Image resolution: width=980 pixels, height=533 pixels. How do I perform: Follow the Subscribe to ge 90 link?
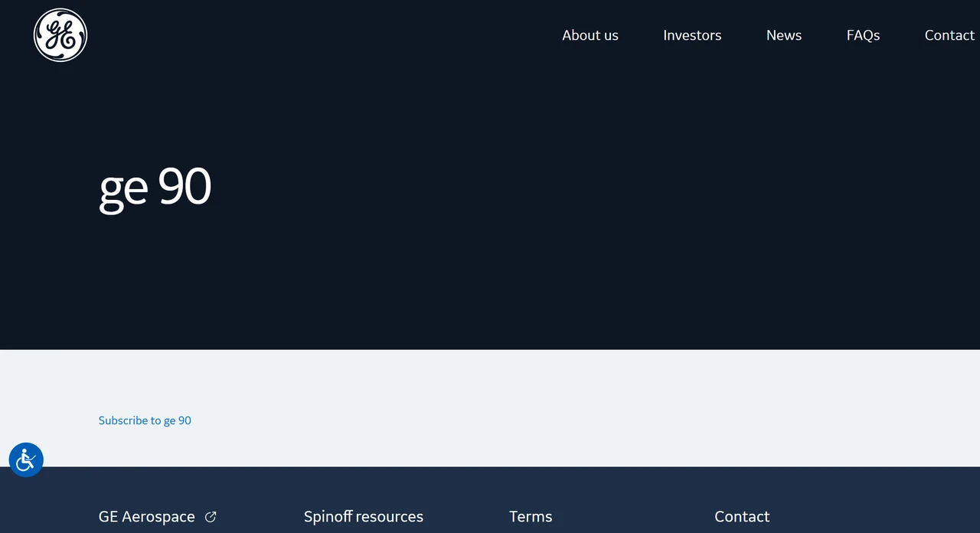[145, 420]
